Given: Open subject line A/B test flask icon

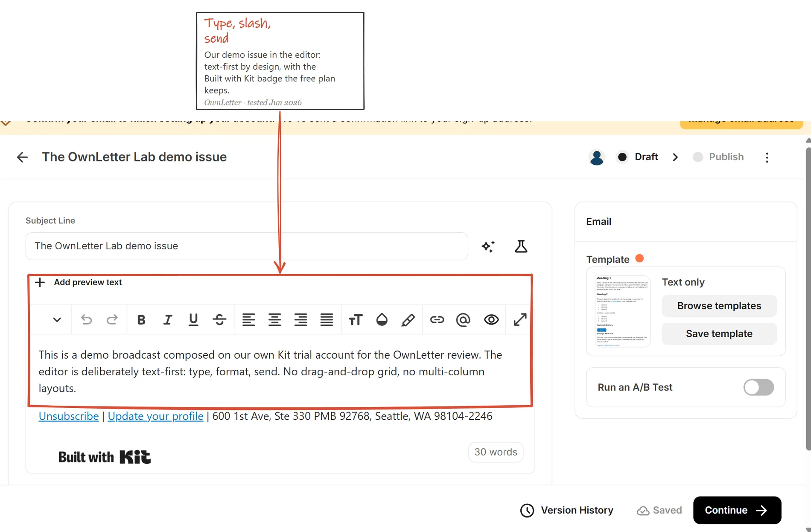Looking at the screenshot, I should pyautogui.click(x=521, y=246).
